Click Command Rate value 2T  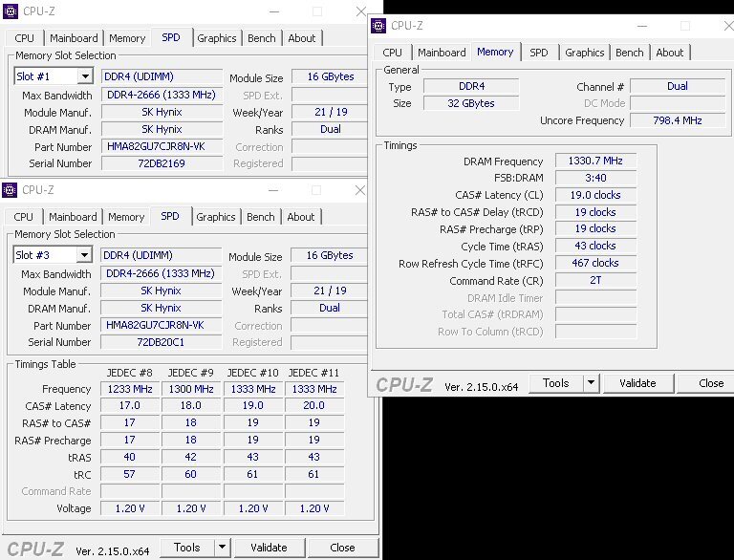595,280
